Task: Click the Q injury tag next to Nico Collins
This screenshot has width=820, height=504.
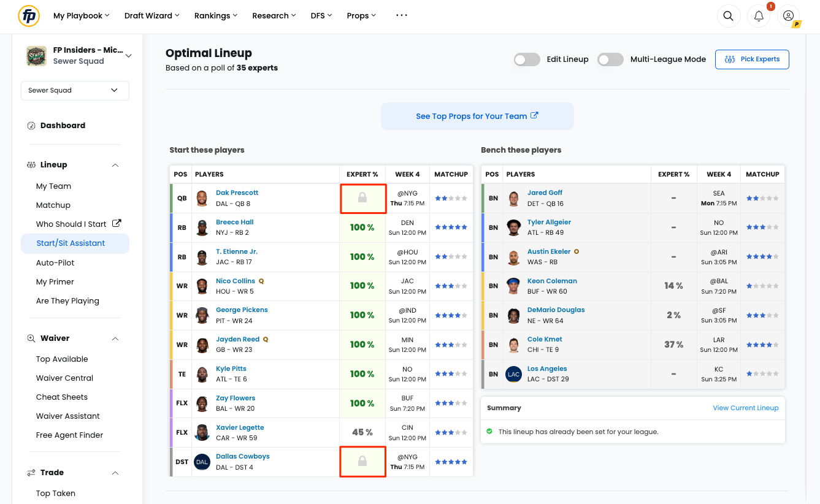Action: (x=261, y=281)
